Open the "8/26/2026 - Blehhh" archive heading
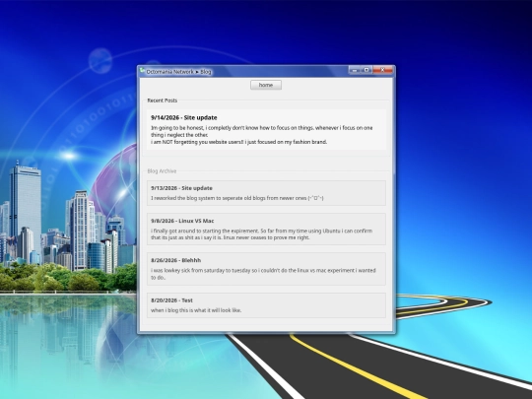This screenshot has width=532, height=399. coord(175,260)
